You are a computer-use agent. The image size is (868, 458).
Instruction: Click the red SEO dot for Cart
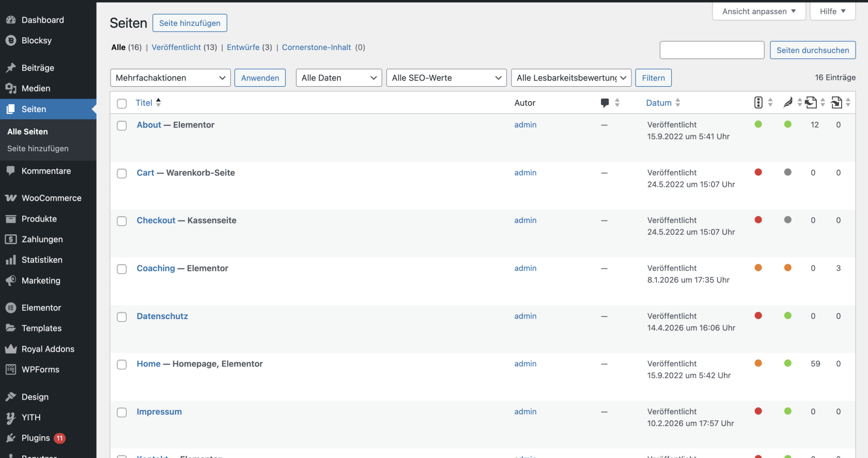pos(758,172)
